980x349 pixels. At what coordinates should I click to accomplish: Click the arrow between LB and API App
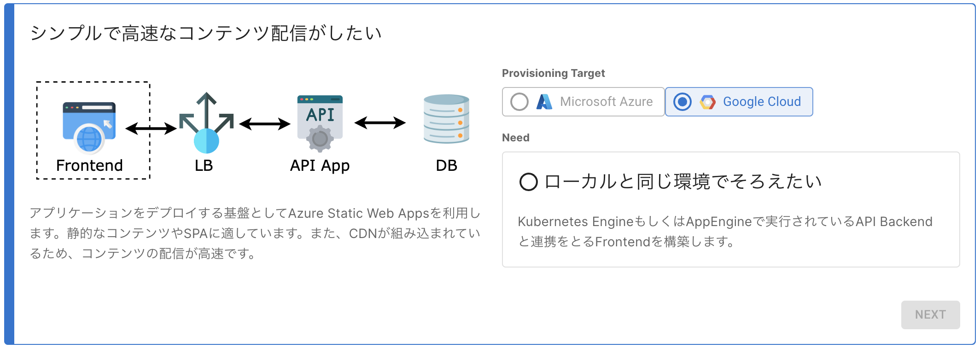point(265,123)
